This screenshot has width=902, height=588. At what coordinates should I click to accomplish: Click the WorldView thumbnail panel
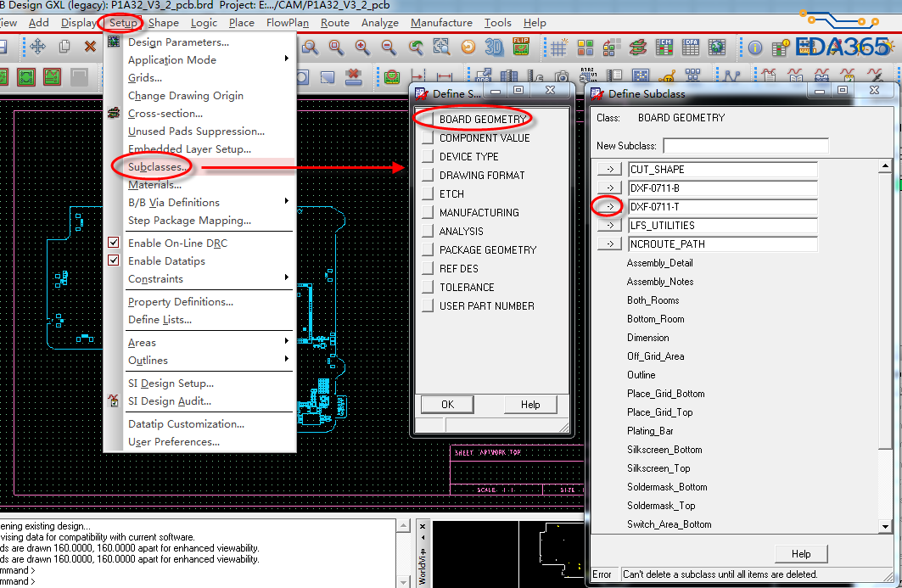508,555
